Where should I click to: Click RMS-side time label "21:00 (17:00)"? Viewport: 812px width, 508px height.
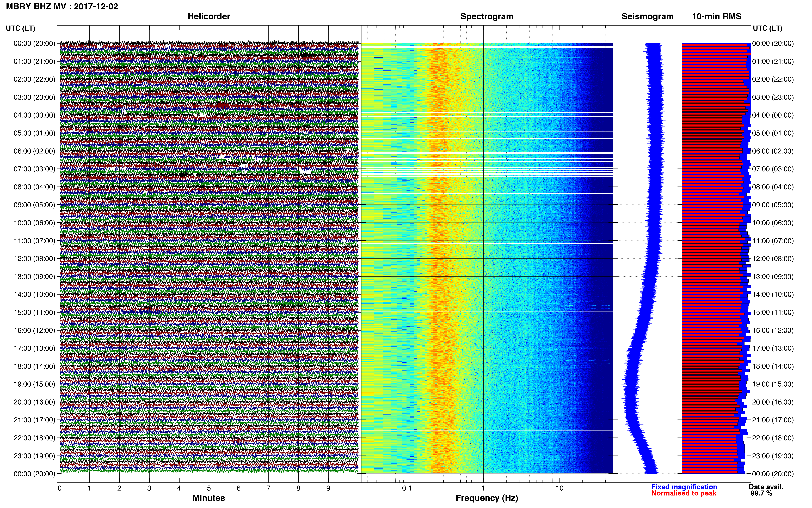coord(773,420)
